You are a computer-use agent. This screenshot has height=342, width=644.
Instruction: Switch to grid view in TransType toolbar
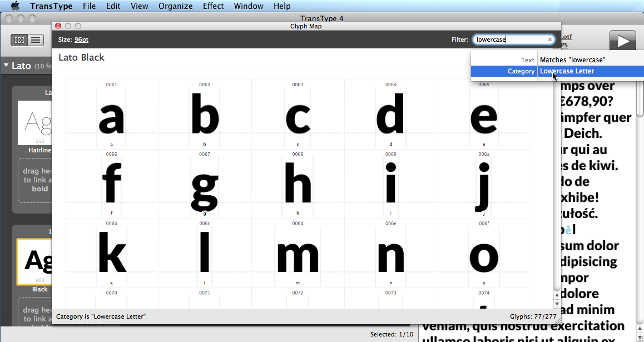click(19, 40)
